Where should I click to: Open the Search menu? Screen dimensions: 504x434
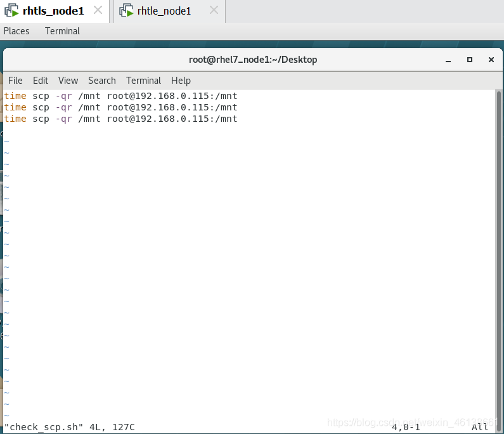tap(102, 81)
